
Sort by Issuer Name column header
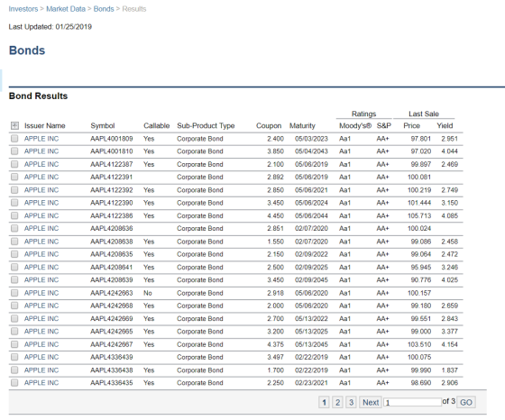point(45,126)
